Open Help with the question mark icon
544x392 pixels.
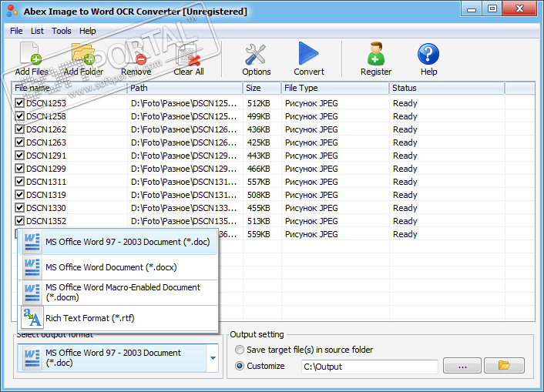[x=428, y=54]
